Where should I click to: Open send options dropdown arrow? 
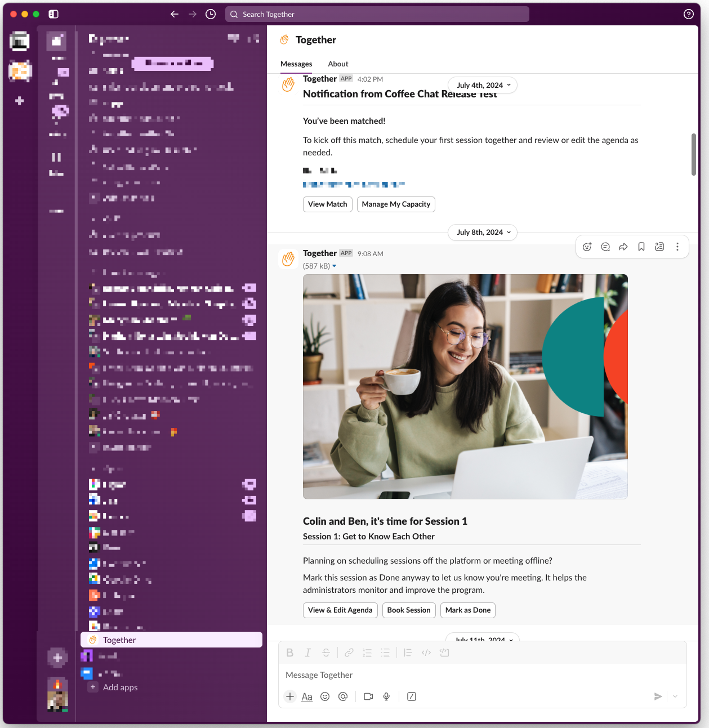pos(675,696)
